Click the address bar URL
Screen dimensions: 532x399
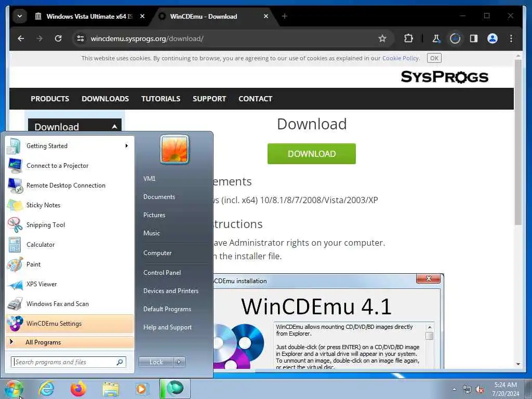point(147,38)
